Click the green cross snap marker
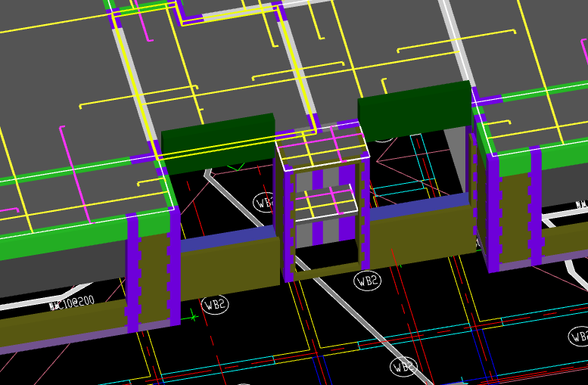Image resolution: width=588 pixels, height=385 pixels. coord(193,316)
